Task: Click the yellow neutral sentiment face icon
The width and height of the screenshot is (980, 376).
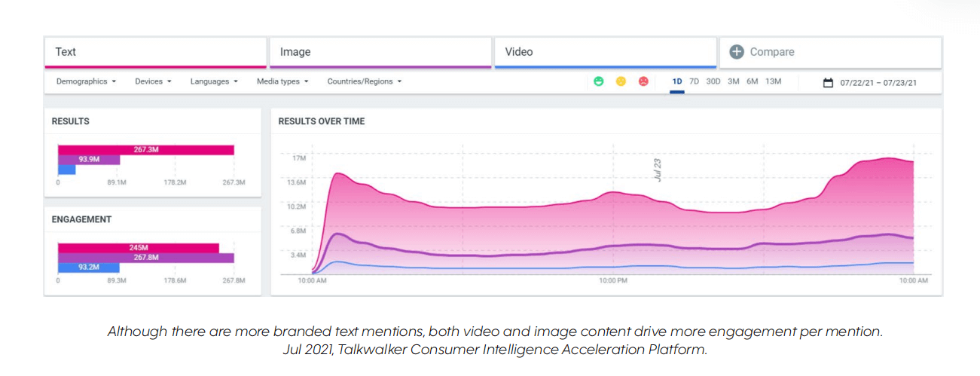Action: pos(621,81)
